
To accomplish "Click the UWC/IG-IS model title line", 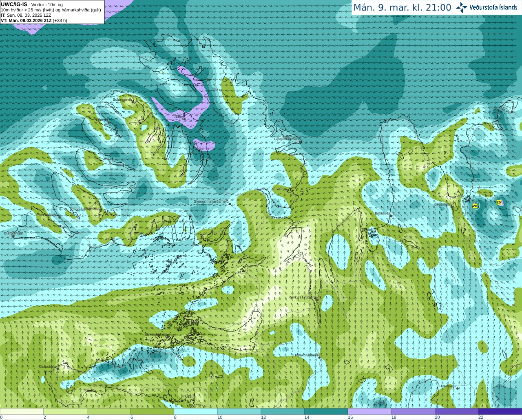I will click(x=31, y=4).
